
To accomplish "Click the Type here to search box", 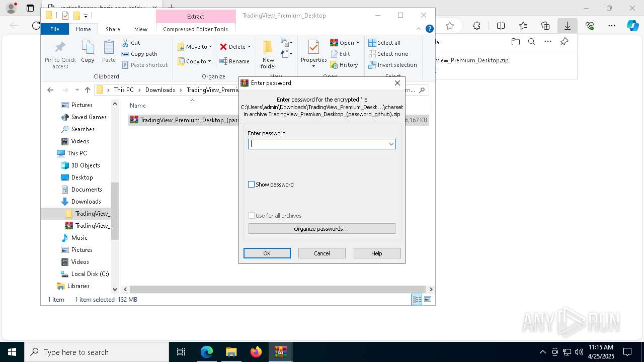I will click(97, 352).
